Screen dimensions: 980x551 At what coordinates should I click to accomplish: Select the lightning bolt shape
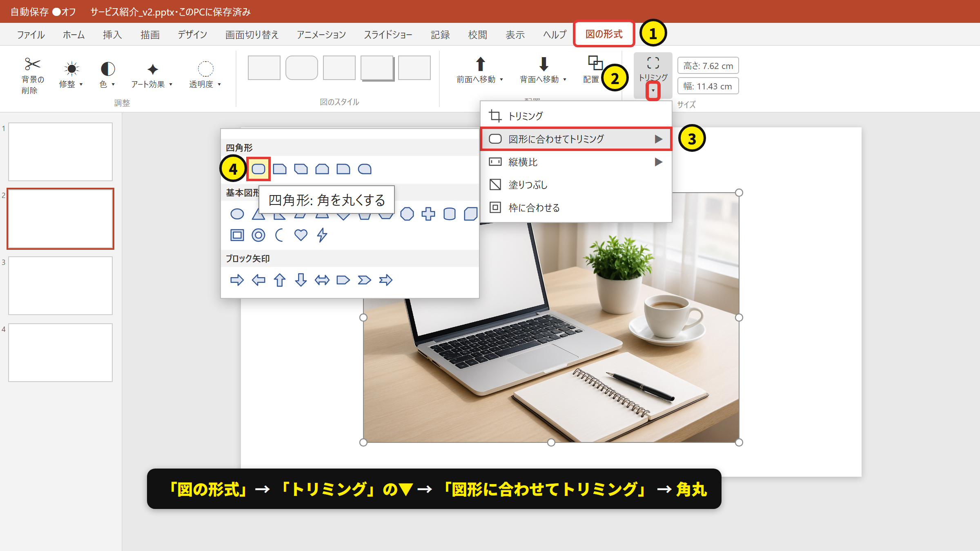tap(322, 235)
